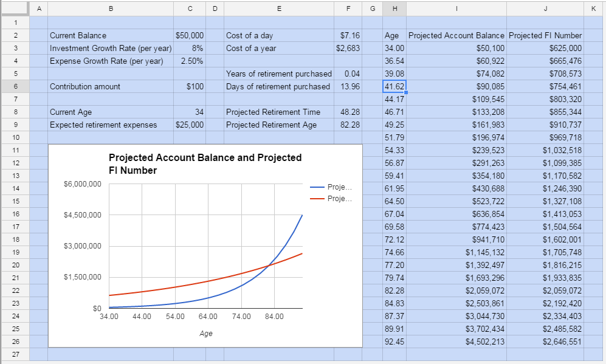Click Expected retirement expenses $25,000 cell
The image size is (606, 364).
click(190, 125)
